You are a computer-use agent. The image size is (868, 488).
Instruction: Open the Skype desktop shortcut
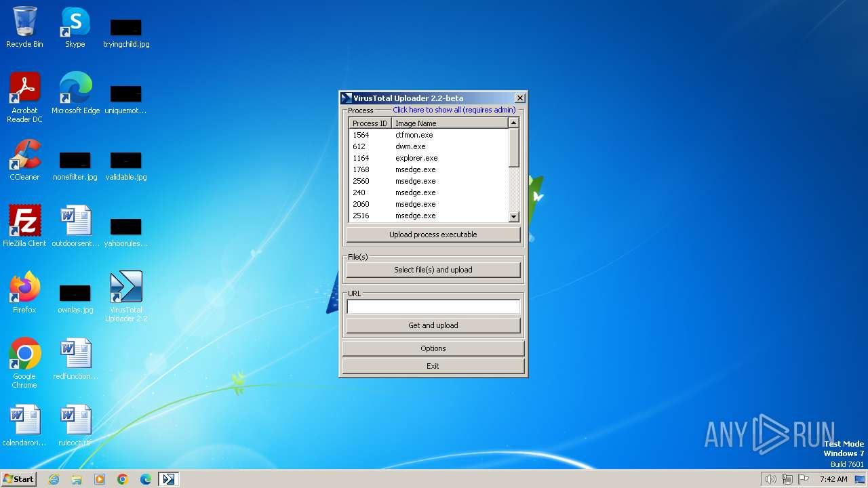click(x=75, y=27)
